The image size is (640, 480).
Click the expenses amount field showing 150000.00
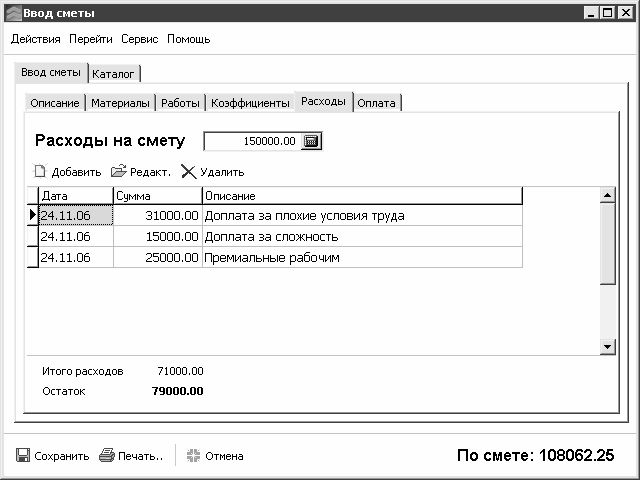pyautogui.click(x=252, y=141)
